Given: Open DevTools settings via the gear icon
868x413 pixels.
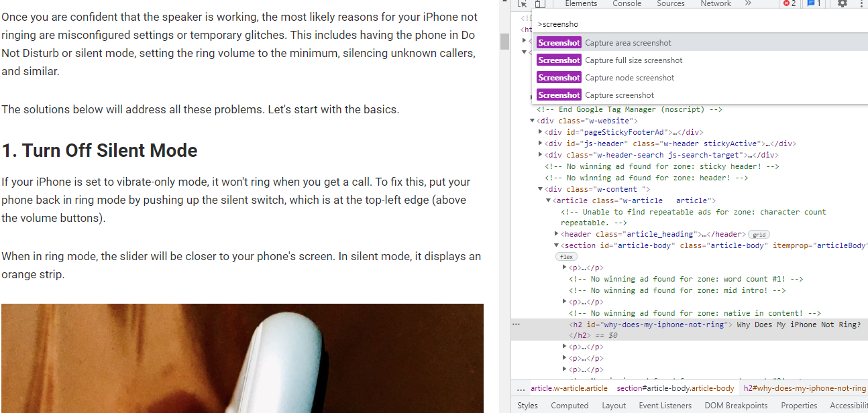Looking at the screenshot, I should (x=842, y=4).
